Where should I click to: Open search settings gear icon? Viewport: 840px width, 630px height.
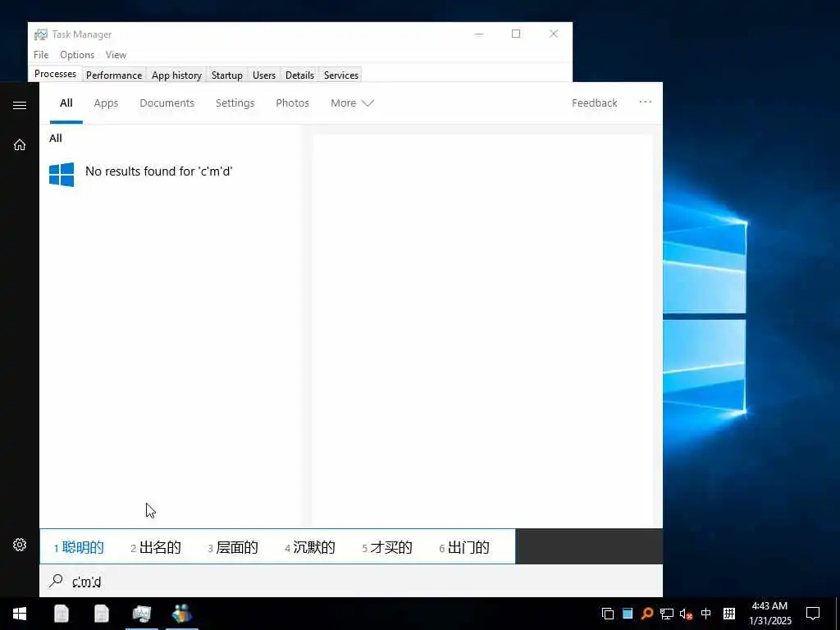20,545
